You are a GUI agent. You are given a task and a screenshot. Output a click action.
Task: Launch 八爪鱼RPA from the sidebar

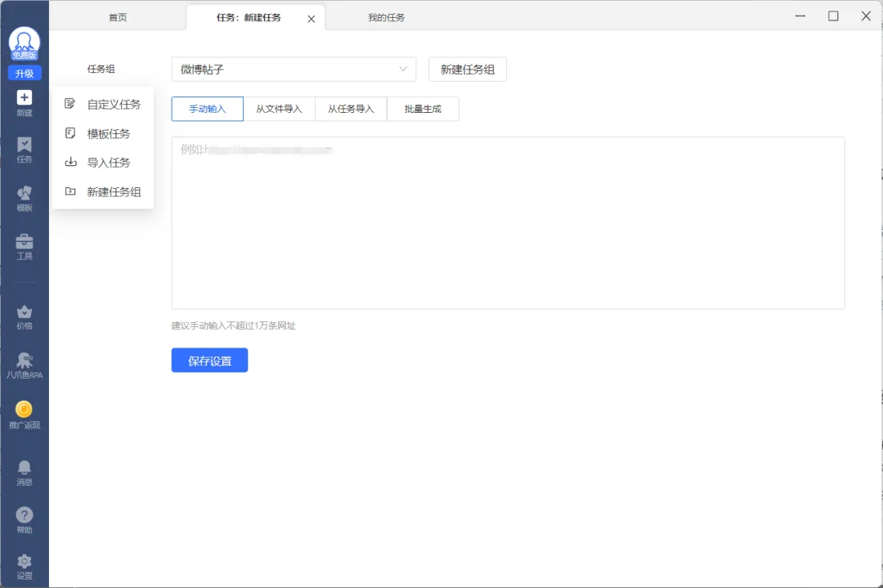25,366
